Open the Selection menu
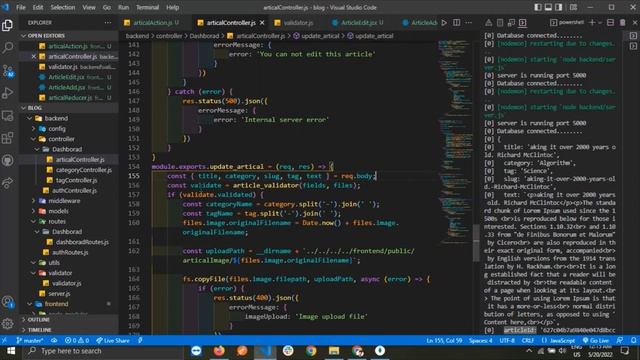The width and height of the screenshot is (640, 360). pos(62,7)
